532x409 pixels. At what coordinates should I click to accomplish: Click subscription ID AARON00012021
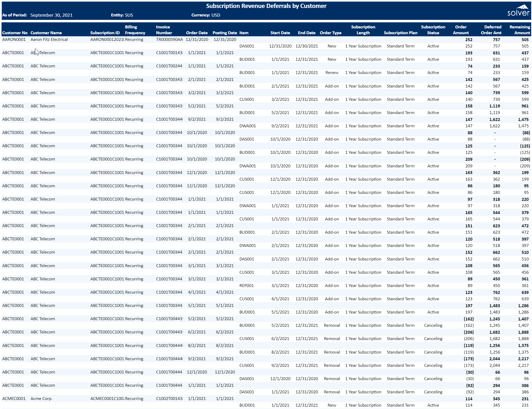[x=107, y=40]
